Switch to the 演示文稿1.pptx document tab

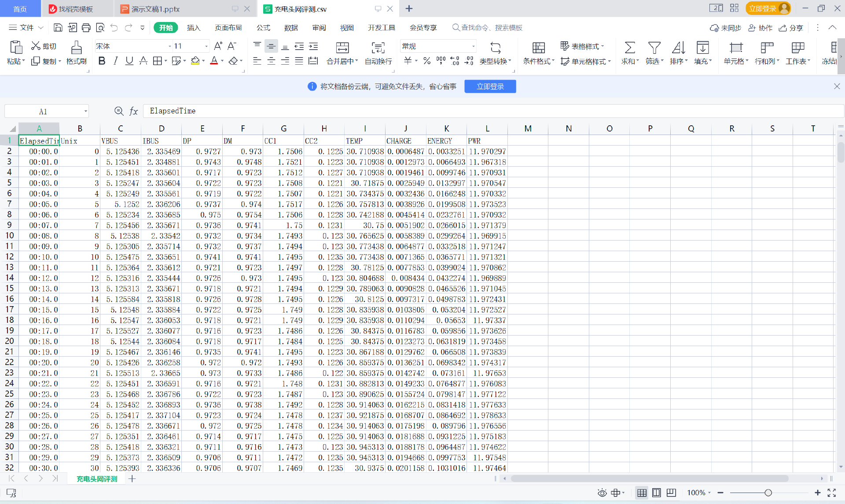pyautogui.click(x=155, y=9)
